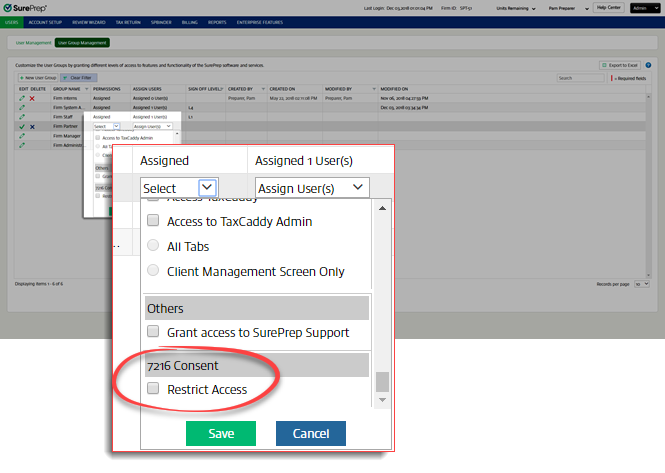Tick Access to TaxCaddy Admin checkbox
Viewport: 665px width, 473px height.
click(154, 222)
